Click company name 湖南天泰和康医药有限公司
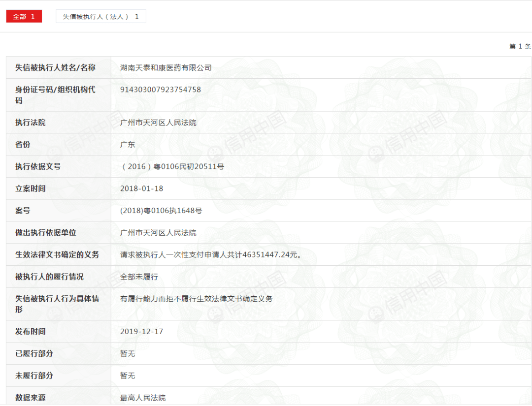Viewport: 532px width, 406px height. (x=166, y=68)
